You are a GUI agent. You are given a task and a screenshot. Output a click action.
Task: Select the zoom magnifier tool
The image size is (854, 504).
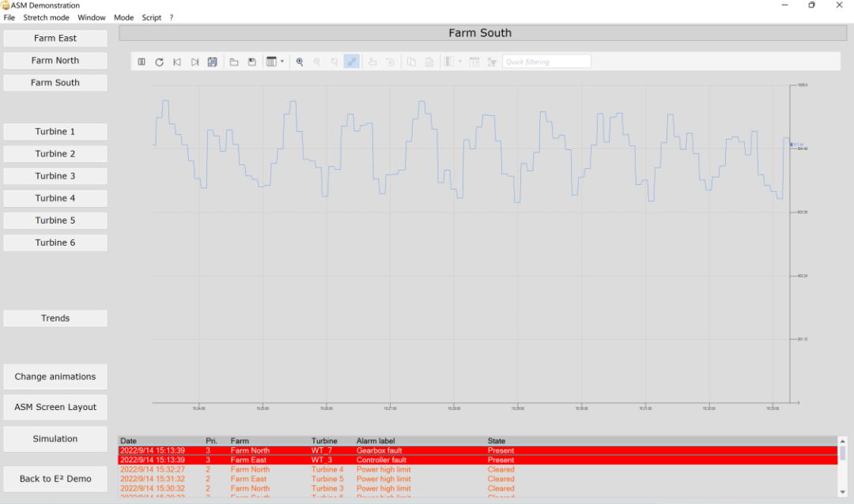click(300, 62)
